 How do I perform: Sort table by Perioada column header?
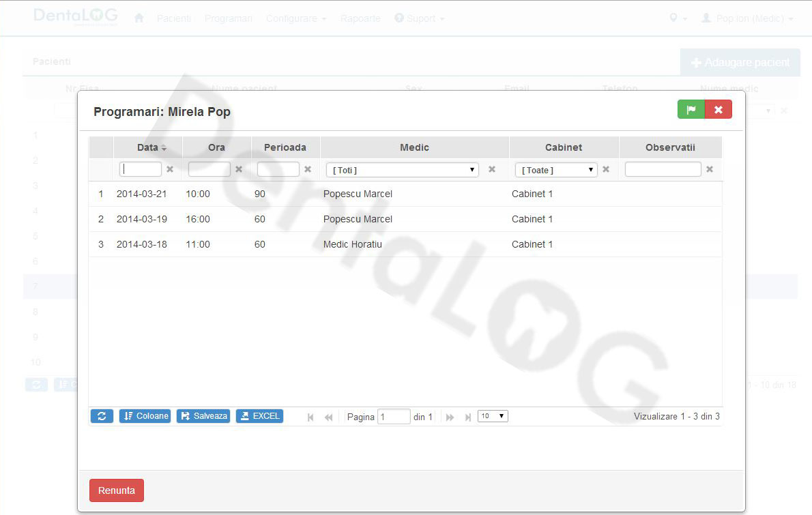285,147
